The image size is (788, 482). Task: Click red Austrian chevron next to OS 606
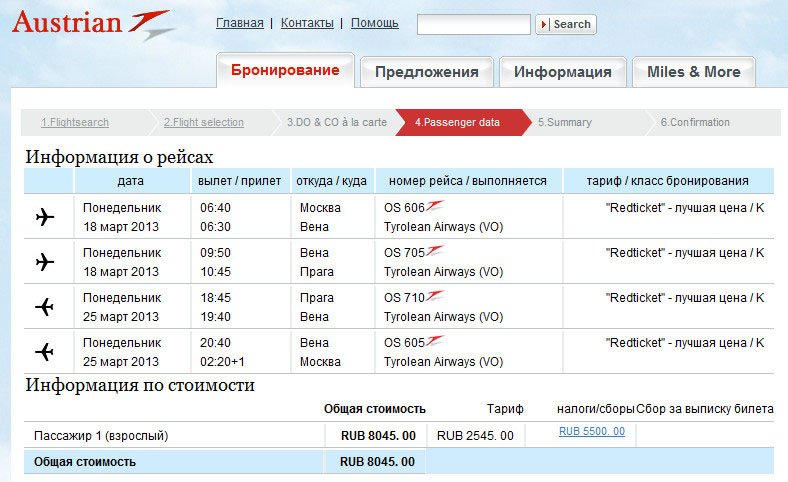click(x=435, y=206)
